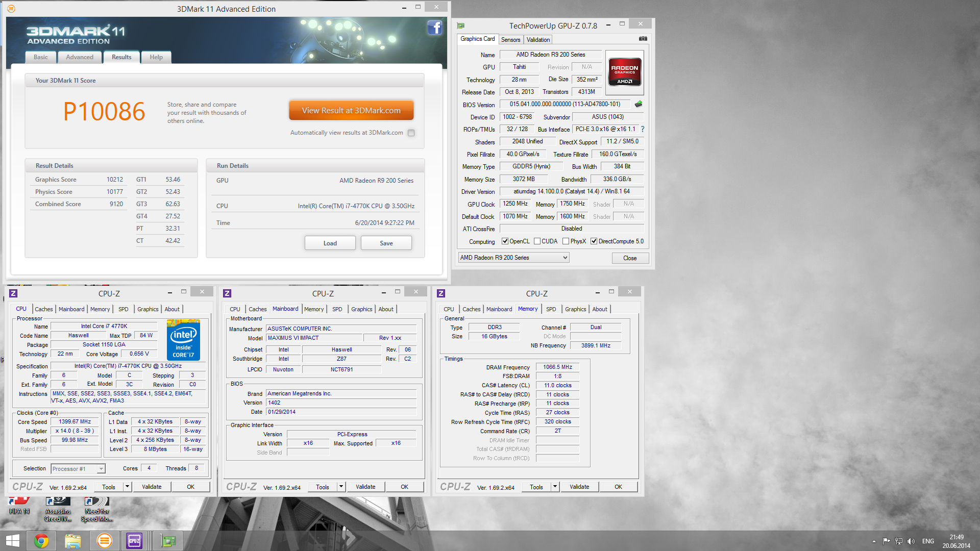This screenshot has width=980, height=551.
Task: Open File Explorer from the taskbar
Action: click(72, 541)
